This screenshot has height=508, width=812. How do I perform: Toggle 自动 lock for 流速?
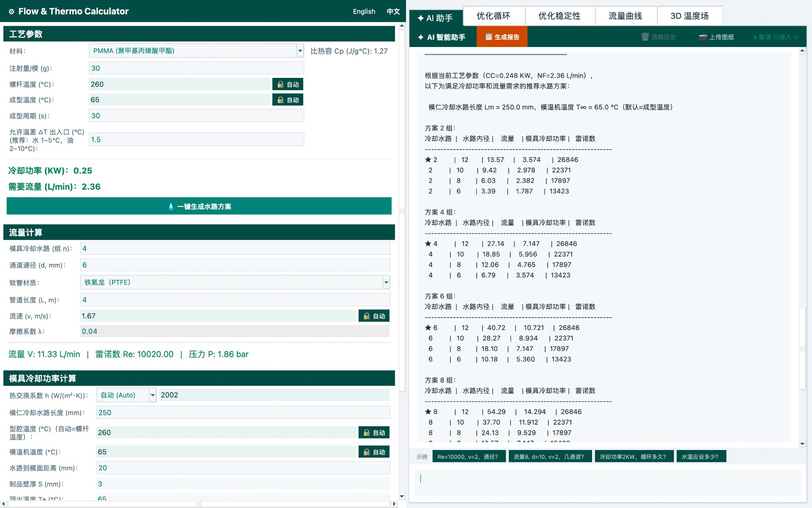pos(374,316)
